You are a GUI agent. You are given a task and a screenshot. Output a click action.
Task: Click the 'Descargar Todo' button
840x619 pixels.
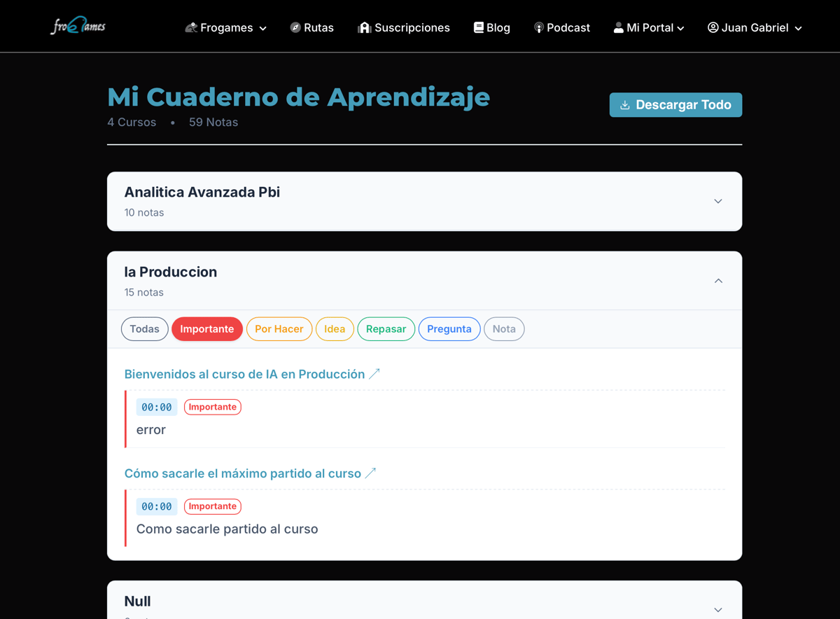coord(675,104)
